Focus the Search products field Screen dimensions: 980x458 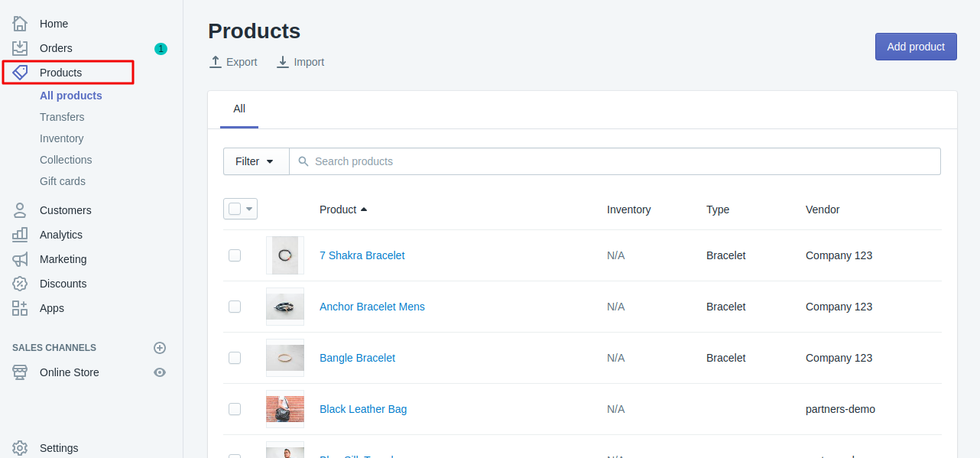[615, 161]
